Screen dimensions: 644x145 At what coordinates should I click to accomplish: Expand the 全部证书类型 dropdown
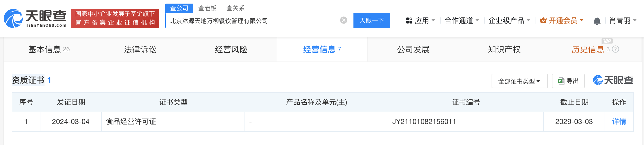[x=519, y=81]
